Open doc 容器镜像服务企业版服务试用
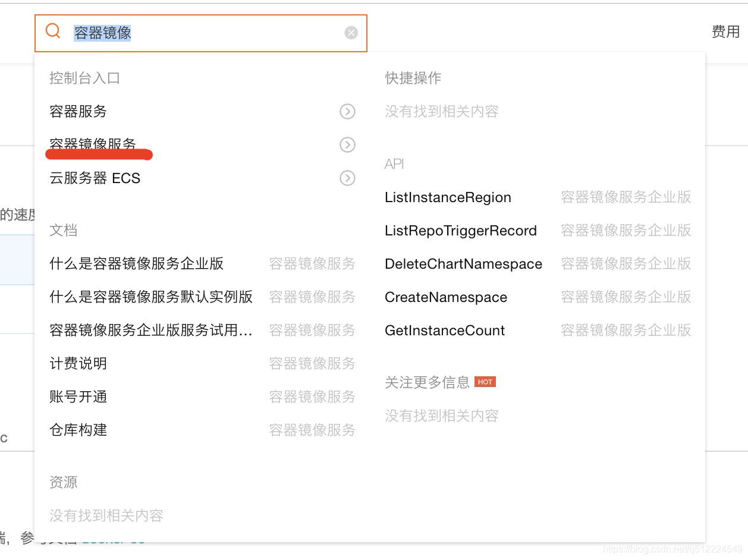This screenshot has width=748, height=560. pyautogui.click(x=151, y=330)
